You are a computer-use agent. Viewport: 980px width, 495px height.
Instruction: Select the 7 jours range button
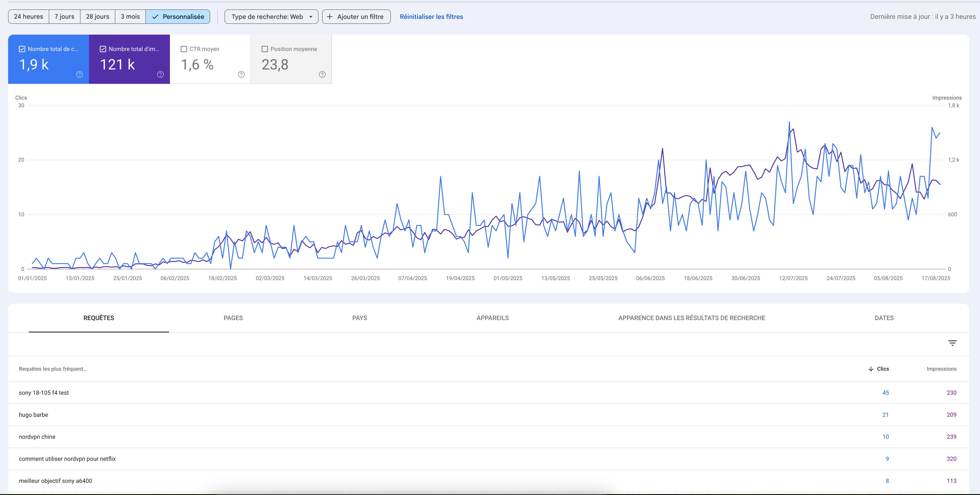tap(64, 17)
